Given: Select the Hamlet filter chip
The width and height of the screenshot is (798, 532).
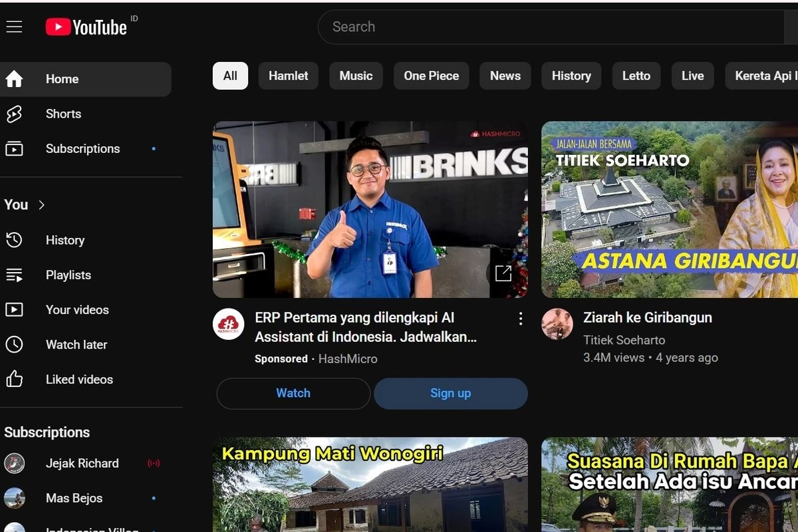Looking at the screenshot, I should point(288,76).
